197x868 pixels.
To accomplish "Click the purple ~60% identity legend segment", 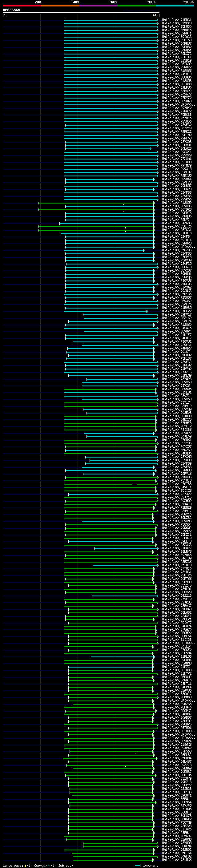I will [x=98, y=6].
